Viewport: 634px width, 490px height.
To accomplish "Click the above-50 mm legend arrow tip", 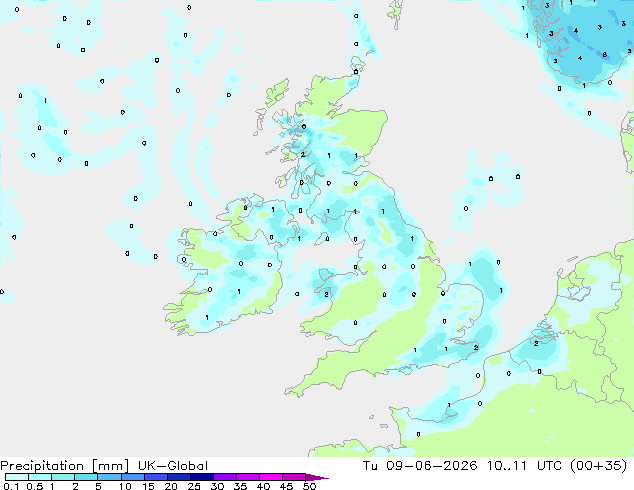I will click(x=317, y=477).
